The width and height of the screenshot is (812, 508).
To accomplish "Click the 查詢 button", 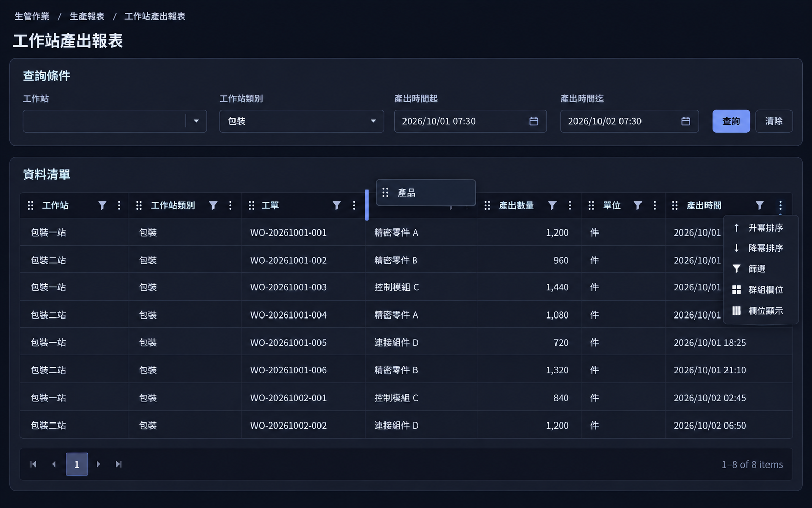I will click(x=731, y=121).
